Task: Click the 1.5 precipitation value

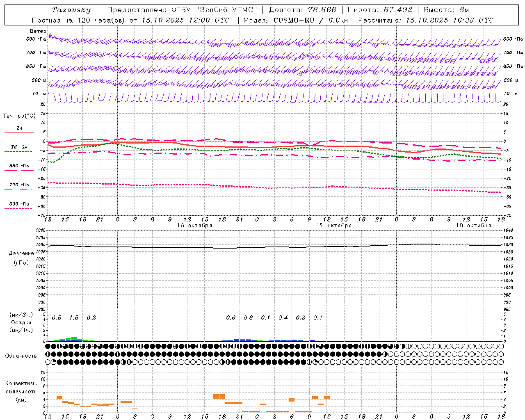Action: pyautogui.click(x=74, y=318)
